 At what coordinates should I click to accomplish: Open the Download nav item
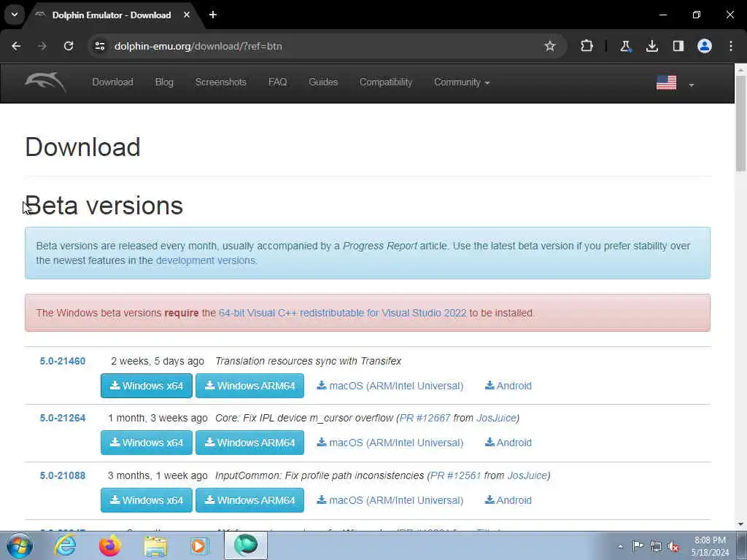(x=113, y=82)
